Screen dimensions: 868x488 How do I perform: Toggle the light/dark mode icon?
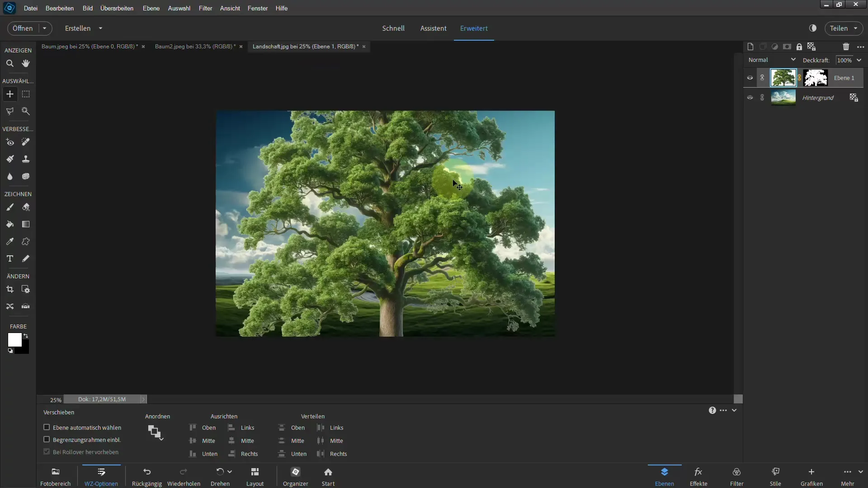point(813,28)
